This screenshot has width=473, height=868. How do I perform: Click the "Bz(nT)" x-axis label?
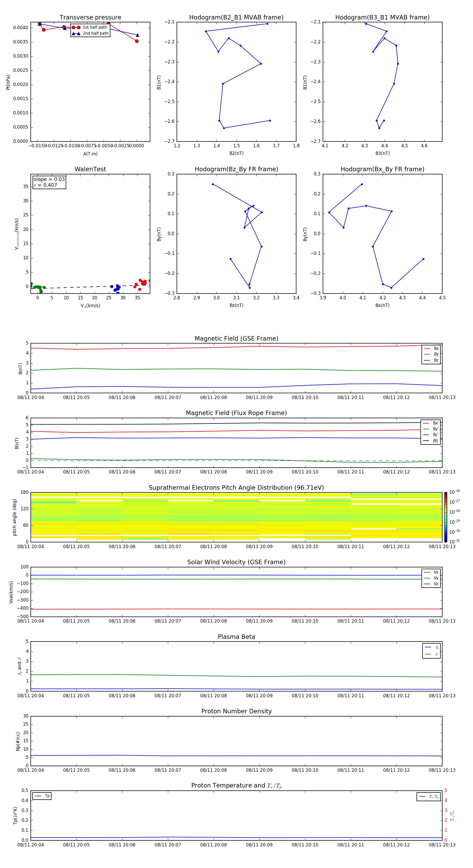click(x=236, y=305)
